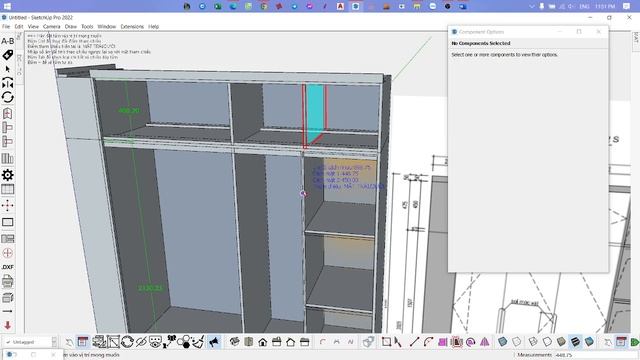Click the broom cleanup icon
The height and width of the screenshot is (360, 640).
coord(198,342)
